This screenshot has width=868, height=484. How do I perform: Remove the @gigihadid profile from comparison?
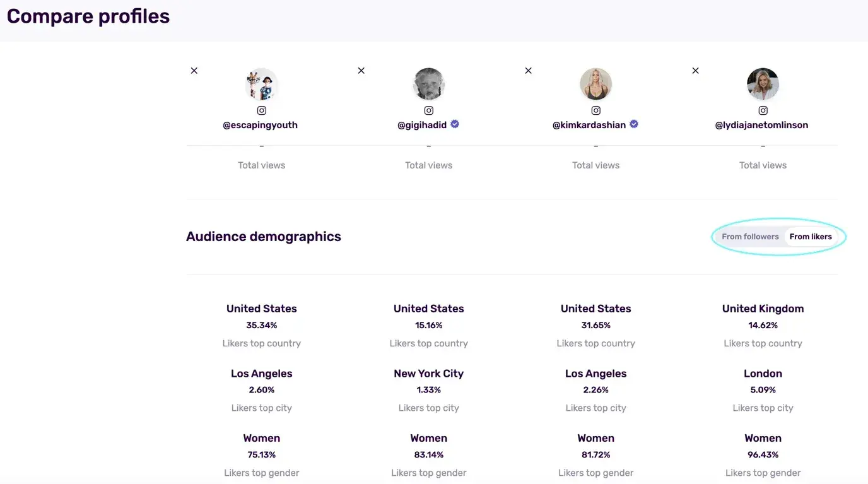pos(361,71)
